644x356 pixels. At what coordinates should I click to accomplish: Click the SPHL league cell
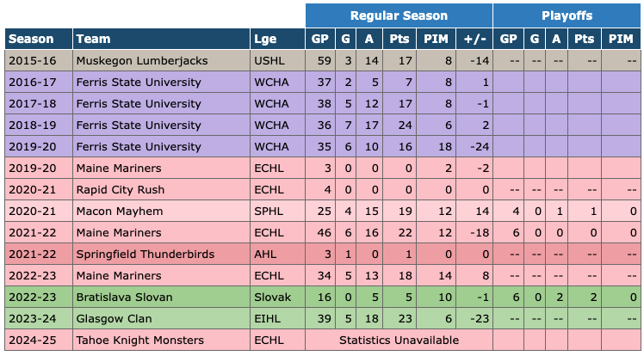[267, 212]
